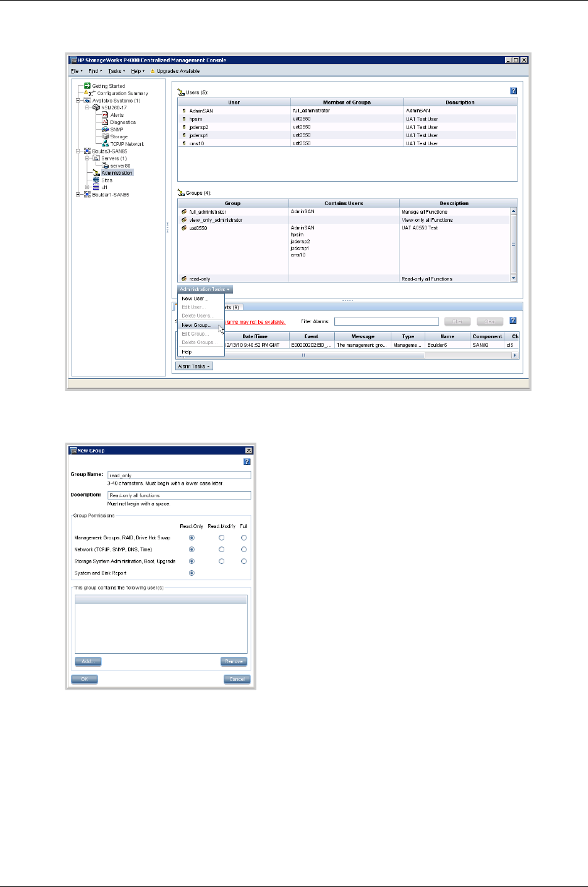Click the Filter Alarms text field

pyautogui.click(x=386, y=322)
